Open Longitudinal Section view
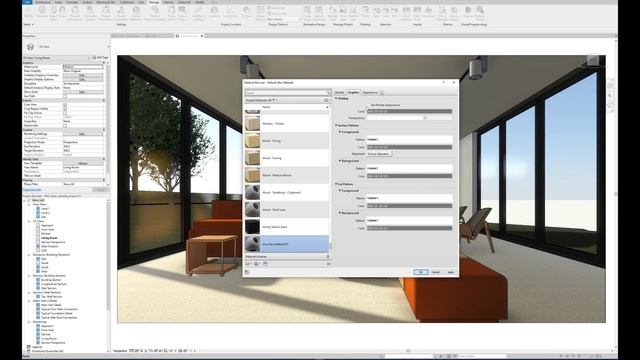Image resolution: width=640 pixels, height=360 pixels. pyautogui.click(x=54, y=284)
